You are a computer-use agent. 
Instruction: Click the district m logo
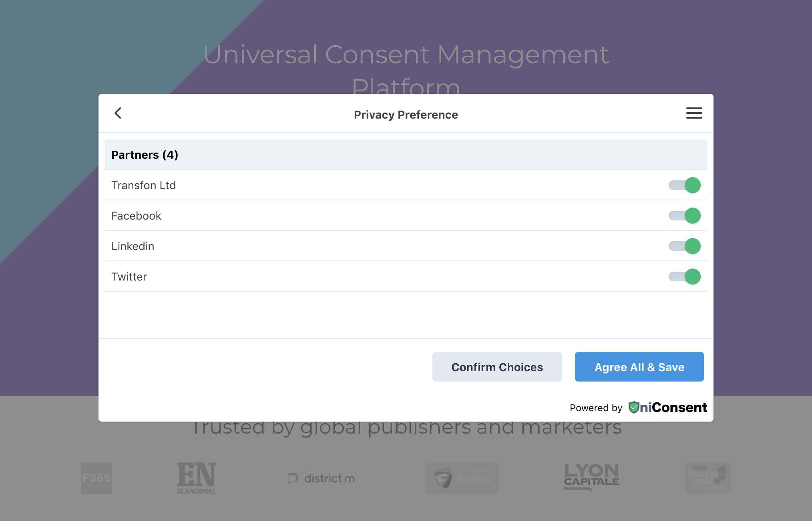click(322, 478)
